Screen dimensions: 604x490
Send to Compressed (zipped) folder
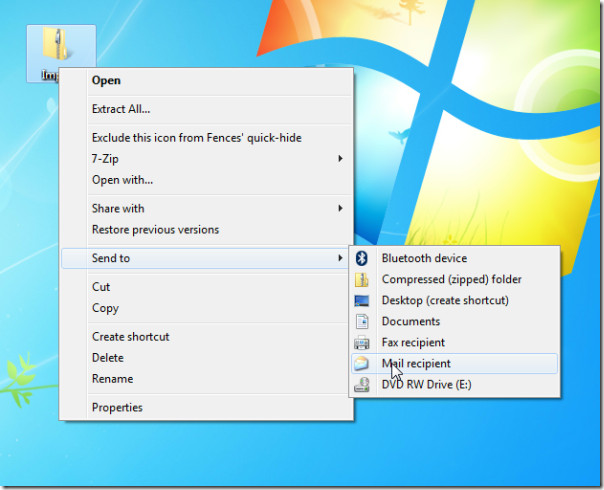(x=455, y=279)
